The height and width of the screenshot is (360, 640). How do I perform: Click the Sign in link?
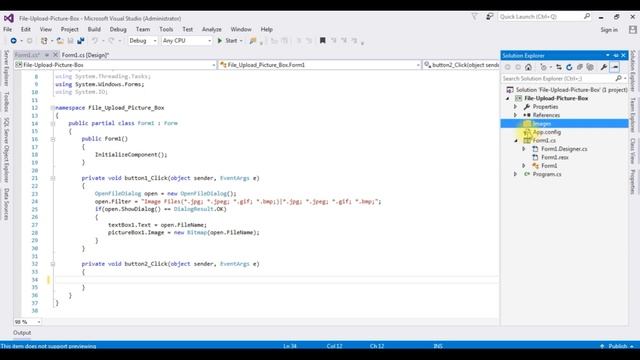(x=609, y=30)
